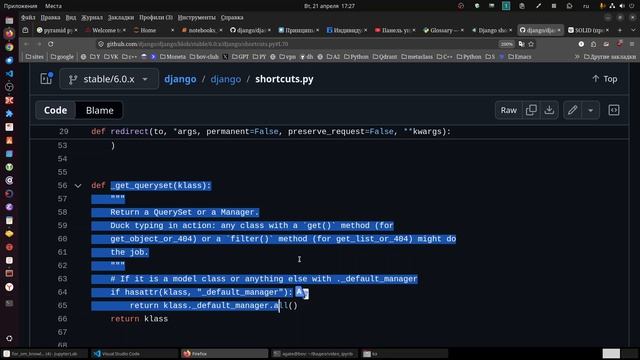Open the volume control tray icon
Viewport: 640px width, 360px height.
[622, 6]
